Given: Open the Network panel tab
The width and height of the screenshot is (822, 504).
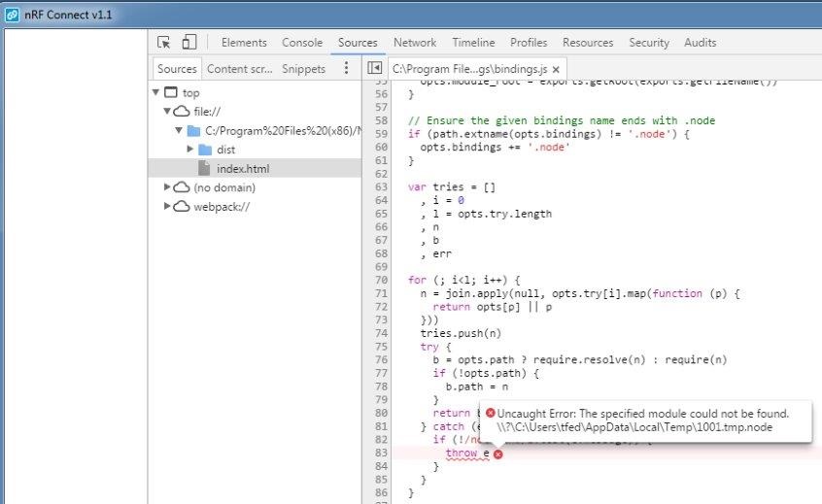Looking at the screenshot, I should [x=415, y=43].
